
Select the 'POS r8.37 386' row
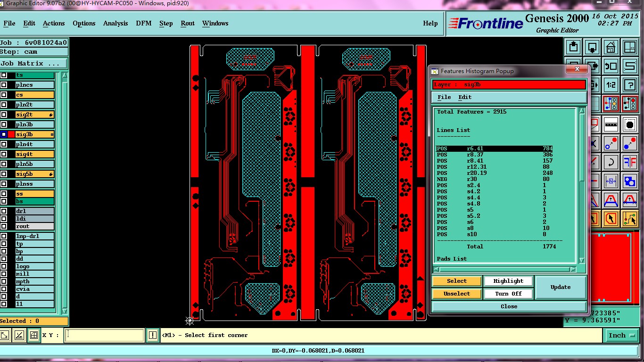(x=495, y=155)
